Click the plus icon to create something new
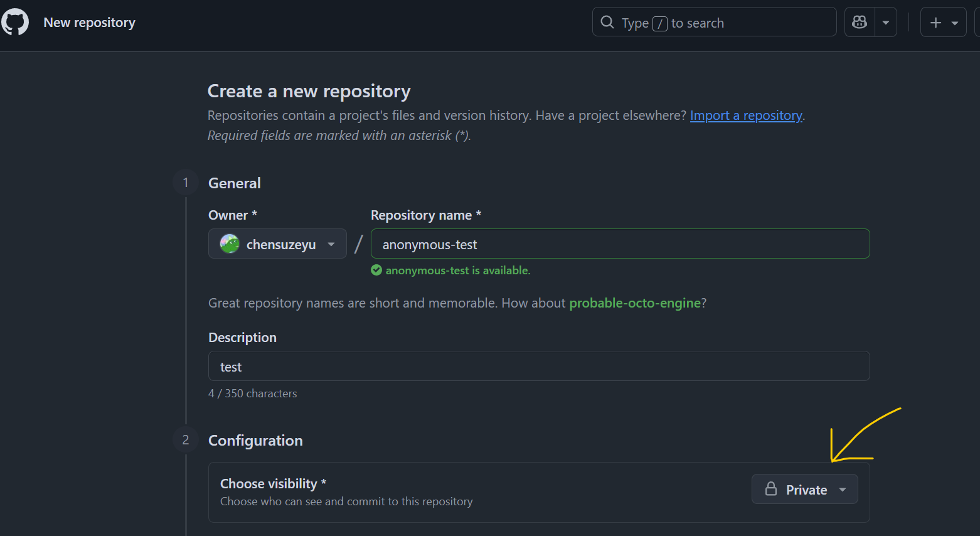This screenshot has height=536, width=980. tap(934, 21)
